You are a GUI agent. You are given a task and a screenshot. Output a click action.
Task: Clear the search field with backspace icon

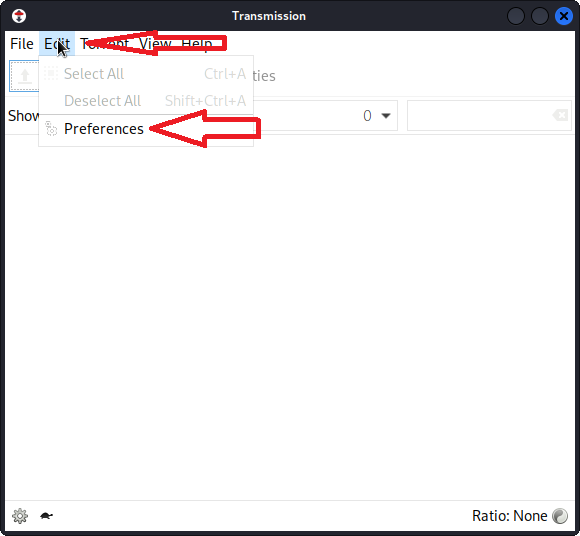tap(560, 115)
